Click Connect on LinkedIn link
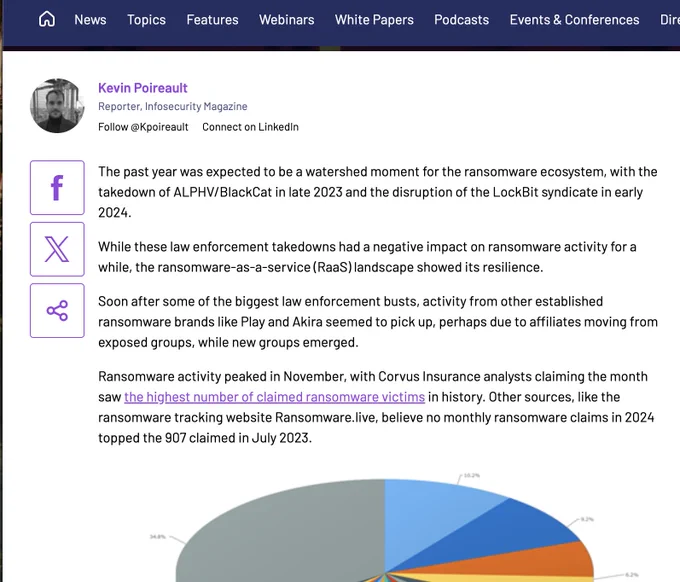 coord(250,127)
